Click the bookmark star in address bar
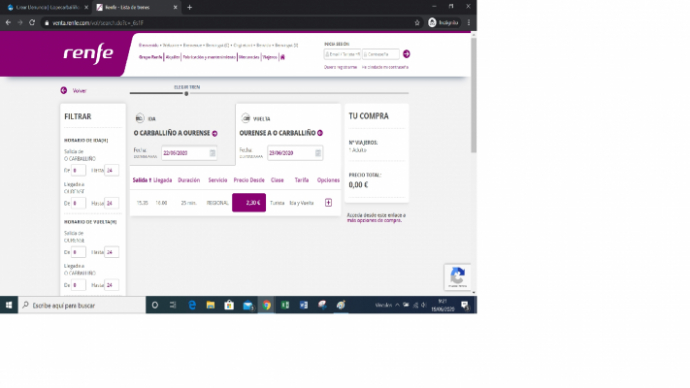690x388 pixels. pos(417,22)
